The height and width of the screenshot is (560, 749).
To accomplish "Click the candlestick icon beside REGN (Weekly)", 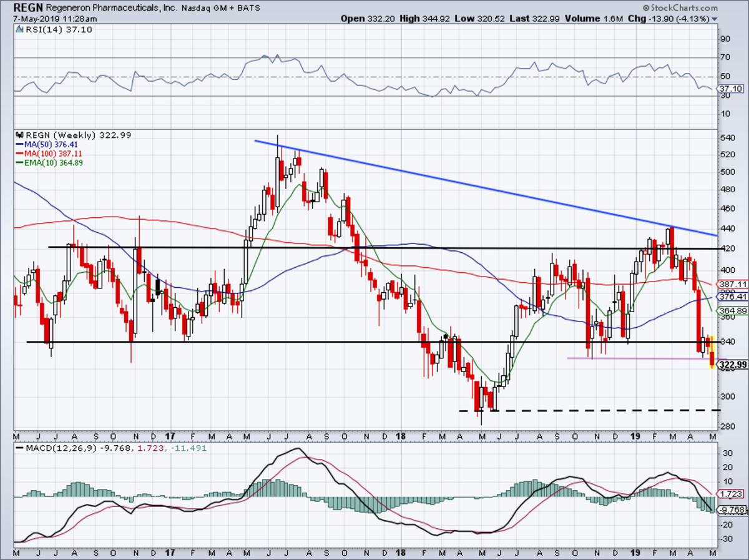I will point(18,135).
